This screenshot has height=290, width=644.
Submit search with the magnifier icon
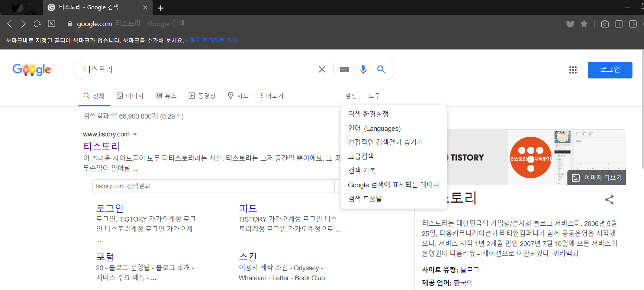381,70
